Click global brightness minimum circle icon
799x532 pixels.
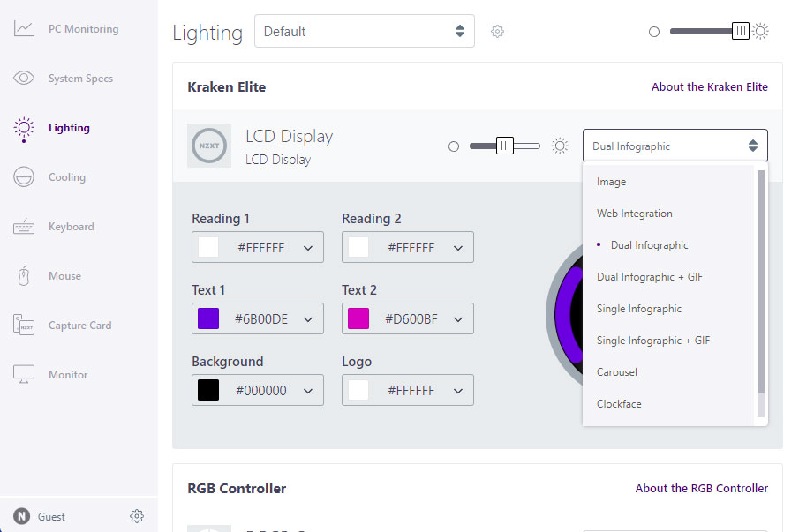[654, 32]
